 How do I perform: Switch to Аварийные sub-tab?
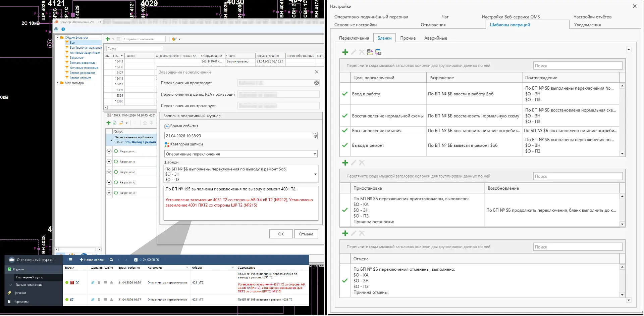(435, 38)
